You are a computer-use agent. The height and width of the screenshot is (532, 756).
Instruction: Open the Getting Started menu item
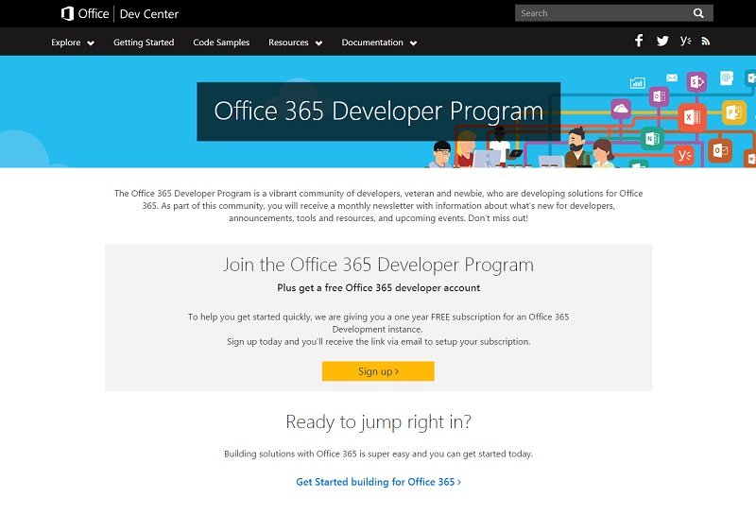tap(144, 43)
